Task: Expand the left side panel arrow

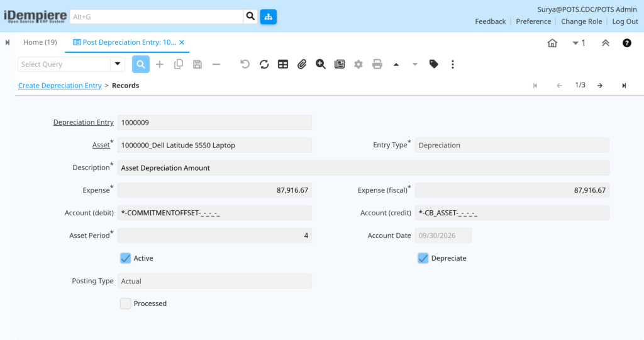Action: click(8, 42)
